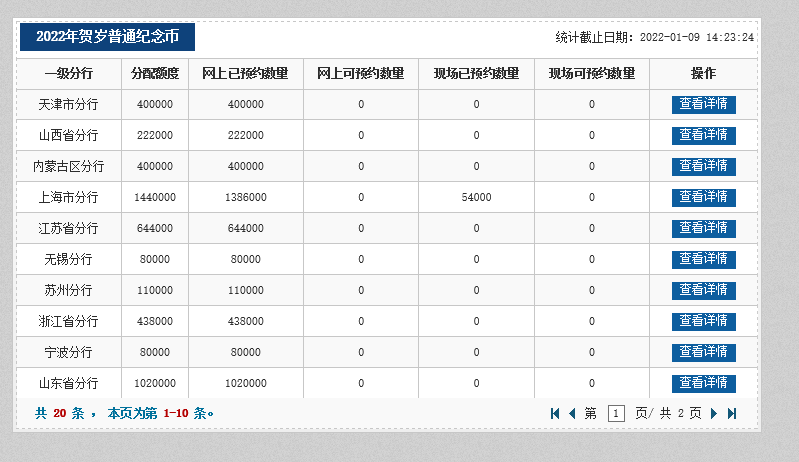
Task: Click the 共 20 条 record count text
Action: tap(60, 413)
